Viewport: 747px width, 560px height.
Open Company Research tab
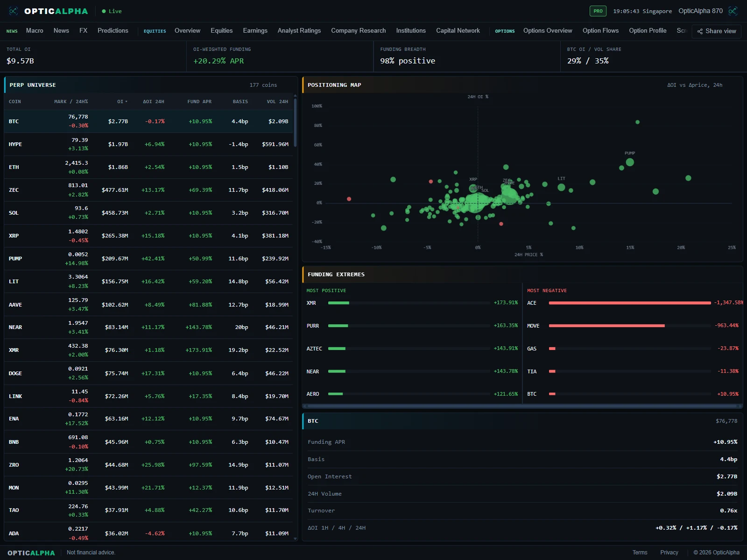[x=359, y=31]
